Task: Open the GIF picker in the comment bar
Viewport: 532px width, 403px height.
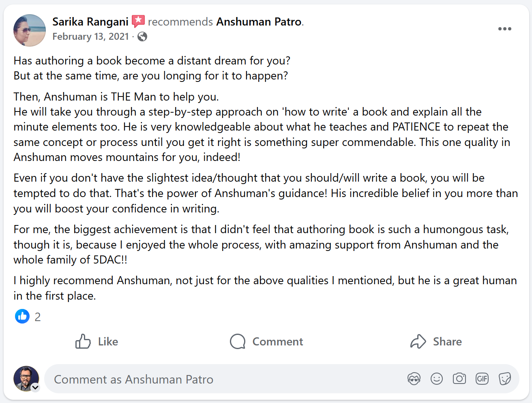Action: 482,378
